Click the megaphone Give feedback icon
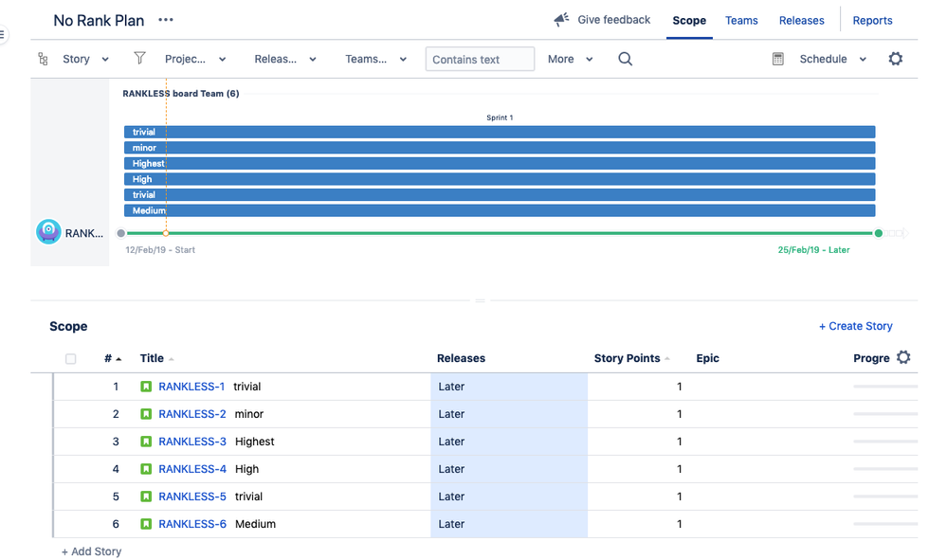 click(x=559, y=19)
